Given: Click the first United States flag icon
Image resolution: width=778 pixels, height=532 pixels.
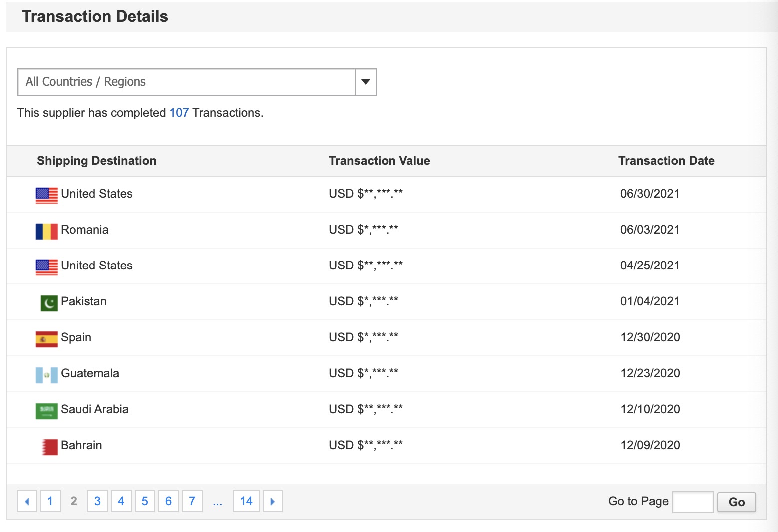Looking at the screenshot, I should point(46,195).
